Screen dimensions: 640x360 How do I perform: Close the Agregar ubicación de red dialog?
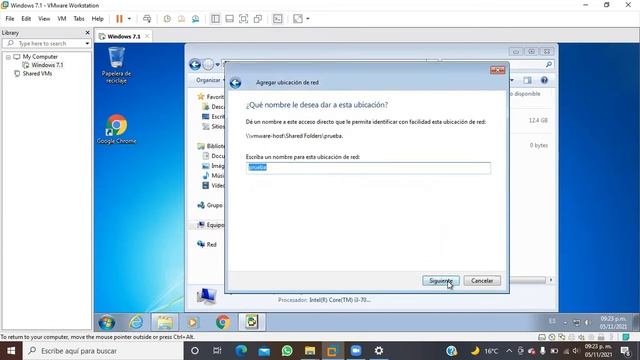(x=498, y=70)
